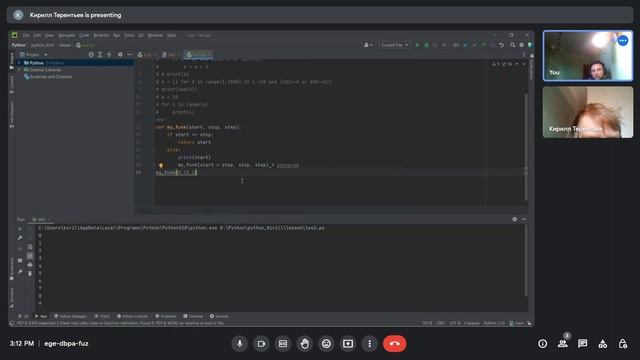Click the undo rollback arrow in toolbar
This screenshot has width=640, height=360.
(x=501, y=45)
